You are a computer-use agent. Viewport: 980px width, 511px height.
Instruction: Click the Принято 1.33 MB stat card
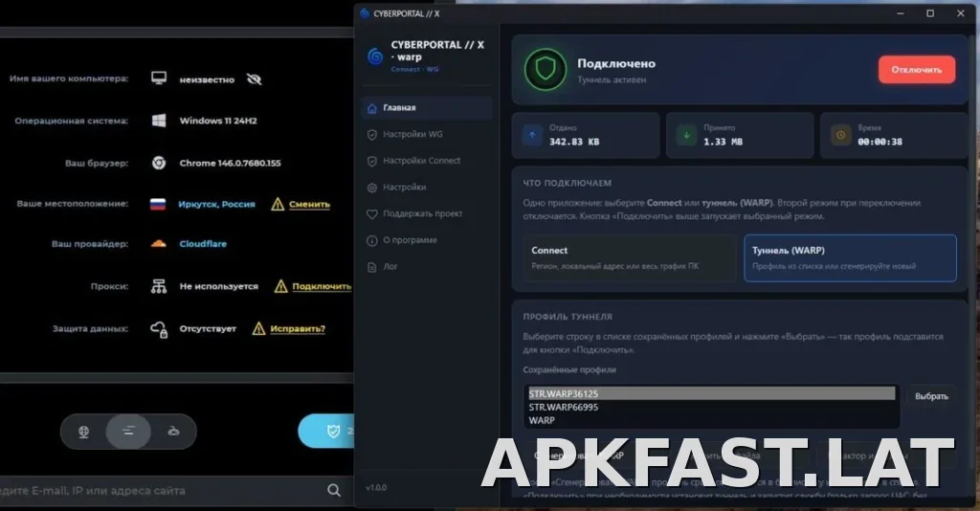click(740, 135)
